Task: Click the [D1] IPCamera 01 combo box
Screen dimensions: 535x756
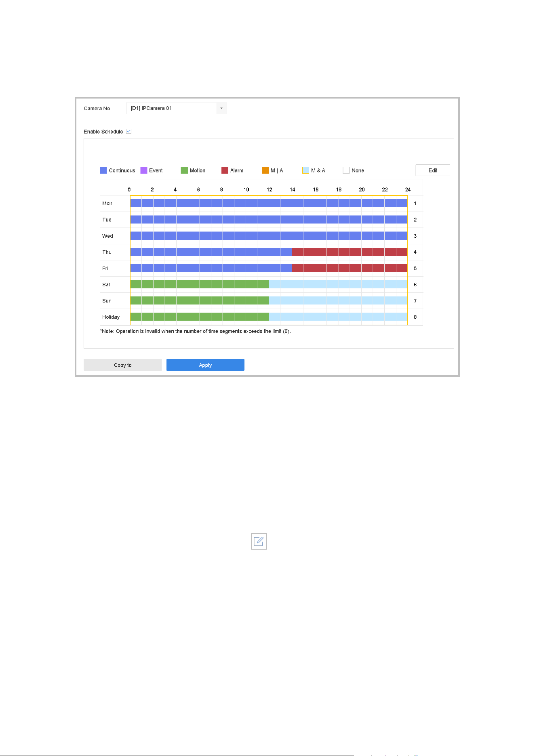Action: click(x=177, y=108)
